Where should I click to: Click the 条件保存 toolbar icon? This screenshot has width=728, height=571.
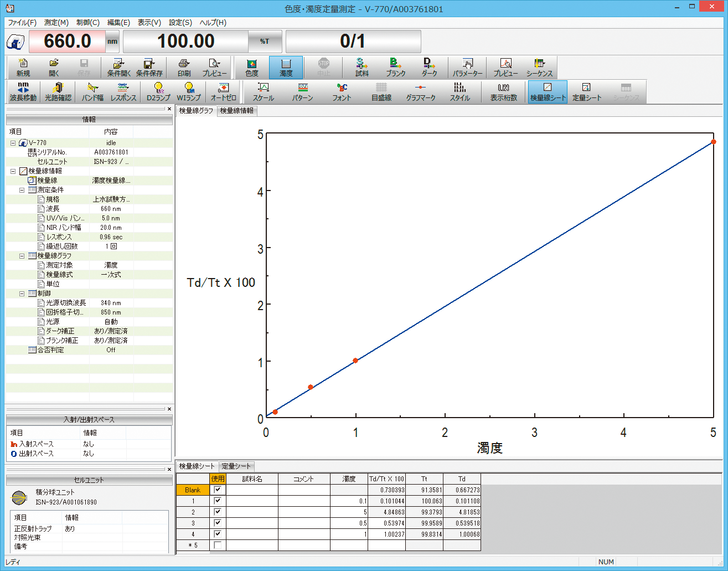pyautogui.click(x=149, y=68)
